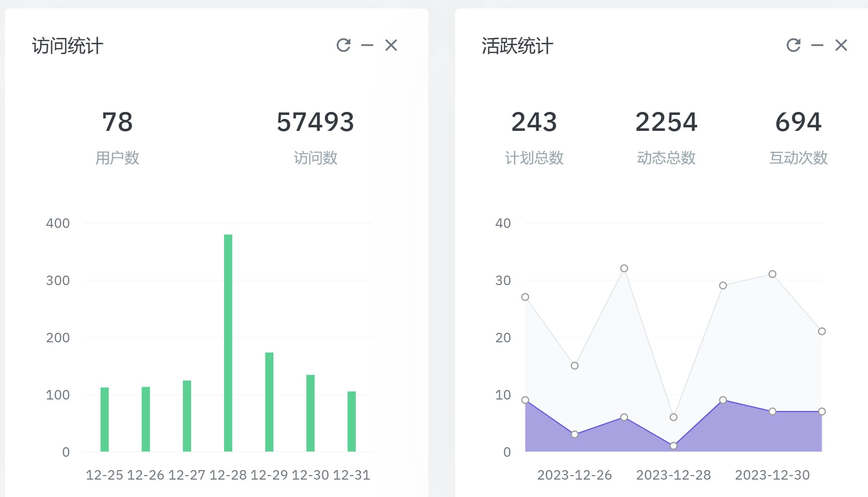
Task: Click the 400 y-axis label on bar chart
Action: [x=58, y=223]
